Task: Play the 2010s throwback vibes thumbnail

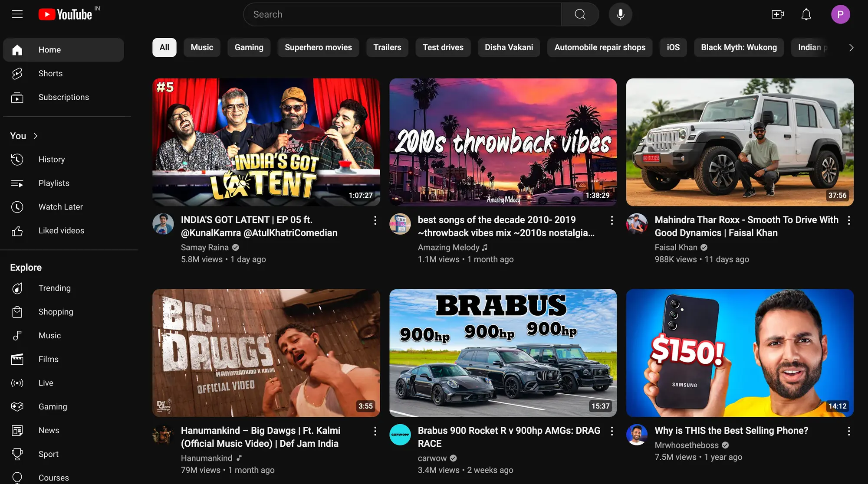Action: tap(503, 142)
